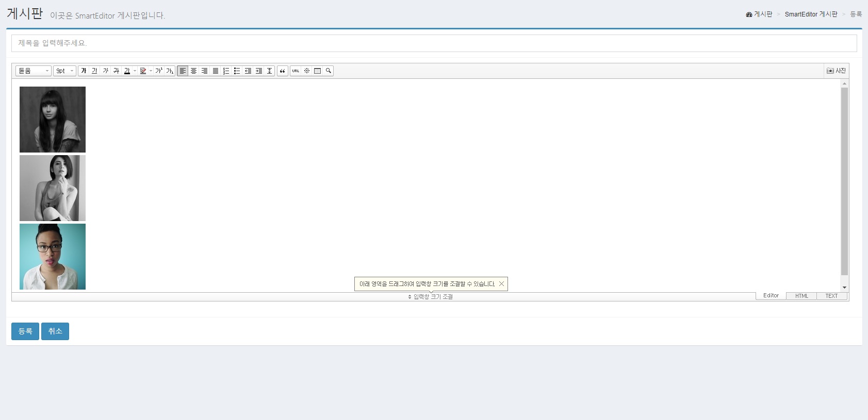Image resolution: width=868 pixels, height=420 pixels.
Task: Switch to the HTML mode tab
Action: 801,296
